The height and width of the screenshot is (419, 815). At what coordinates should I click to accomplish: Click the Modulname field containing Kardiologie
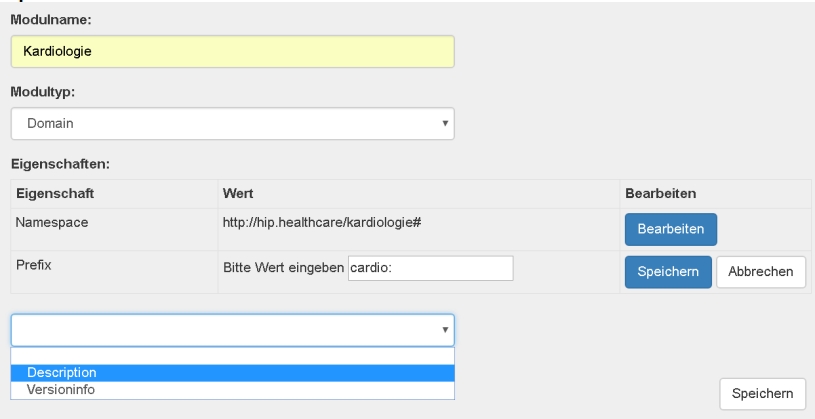click(x=232, y=52)
